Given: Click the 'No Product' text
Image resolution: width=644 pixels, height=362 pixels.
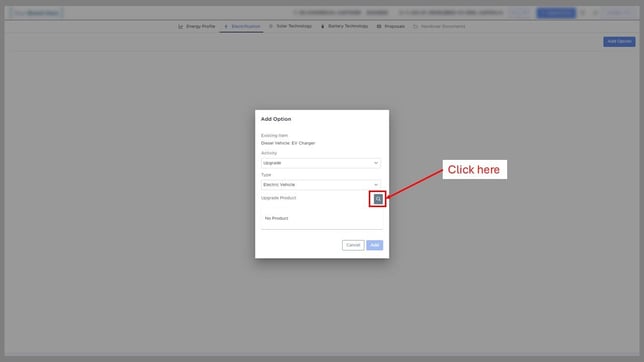Looking at the screenshot, I should tap(276, 218).
